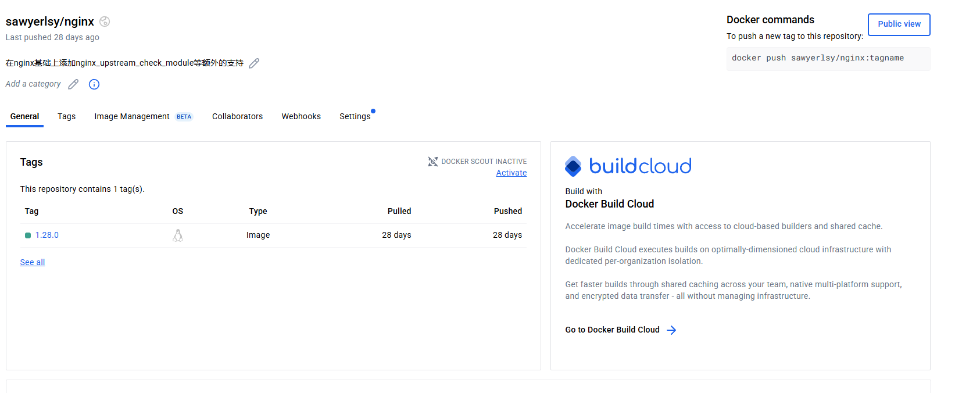The width and height of the screenshot is (980, 393).
Task: Click green status dot for tag 1.28.0
Action: coord(28,235)
